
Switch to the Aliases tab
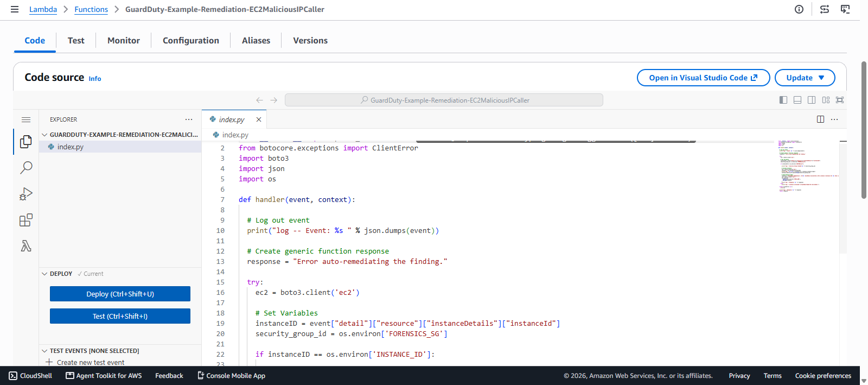[x=256, y=41]
